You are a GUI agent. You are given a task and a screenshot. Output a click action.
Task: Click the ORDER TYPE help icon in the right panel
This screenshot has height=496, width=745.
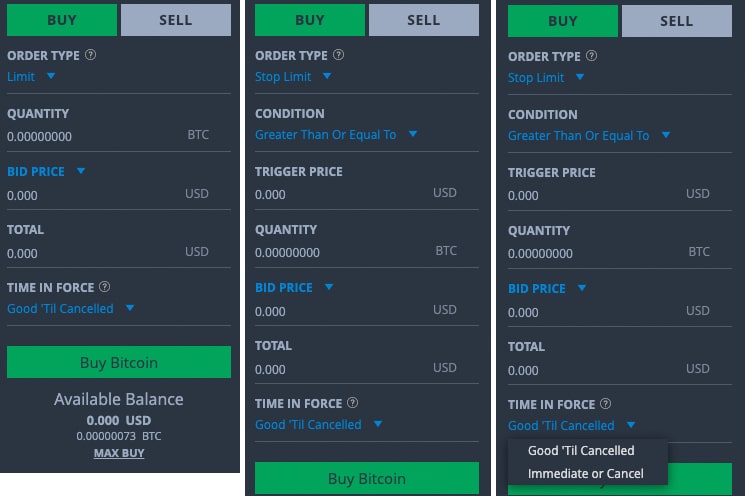coord(592,57)
